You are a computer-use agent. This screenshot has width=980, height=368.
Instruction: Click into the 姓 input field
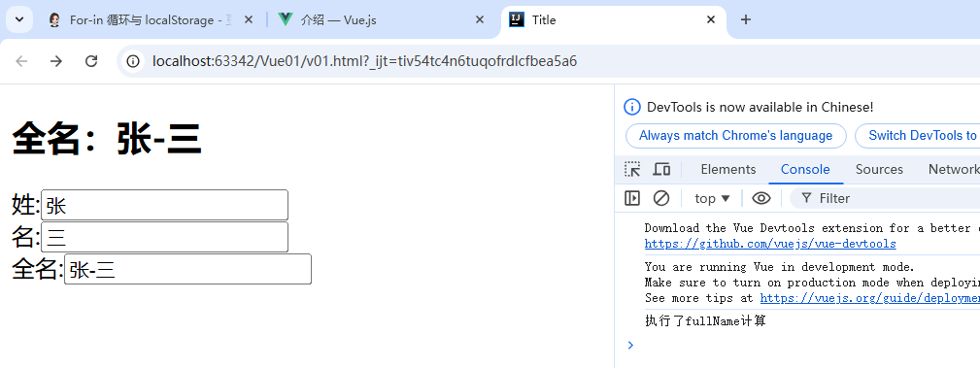click(x=164, y=205)
